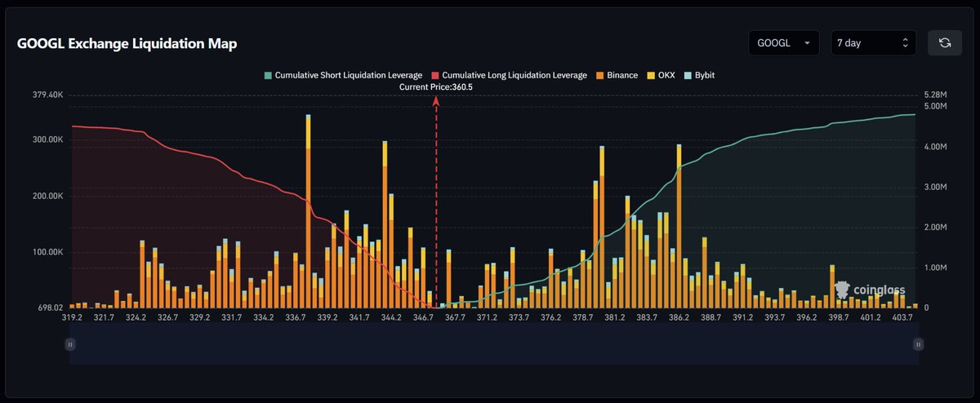Click the 391.2 x-axis label
Viewport: 980px width, 403px height.
click(742, 317)
